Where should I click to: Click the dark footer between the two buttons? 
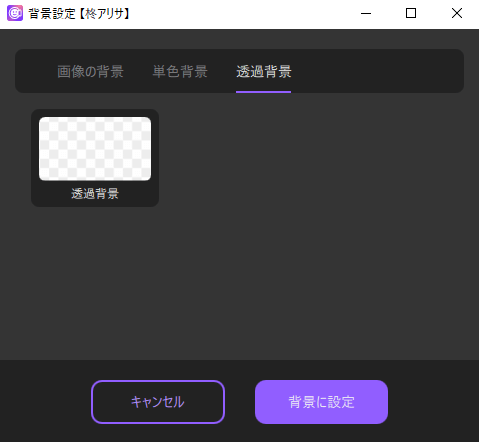pos(240,402)
